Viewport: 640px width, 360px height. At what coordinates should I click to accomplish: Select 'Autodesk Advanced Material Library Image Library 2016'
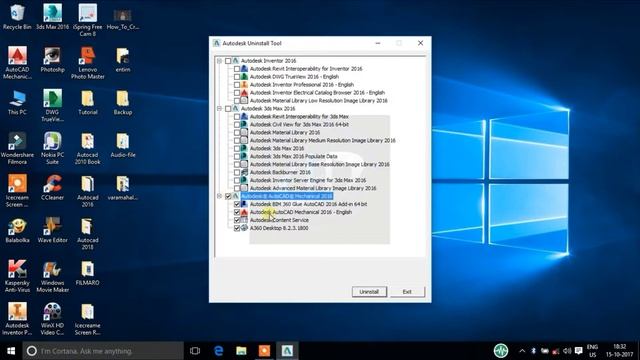coord(313,188)
